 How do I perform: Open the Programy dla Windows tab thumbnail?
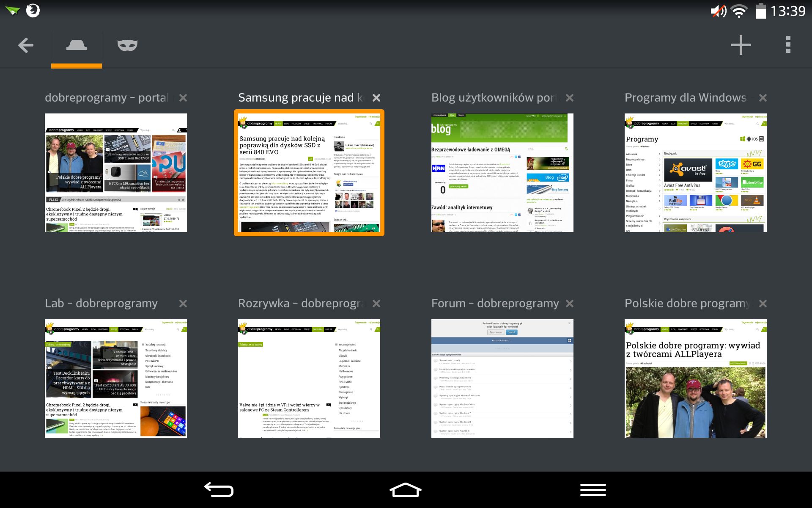(696, 173)
